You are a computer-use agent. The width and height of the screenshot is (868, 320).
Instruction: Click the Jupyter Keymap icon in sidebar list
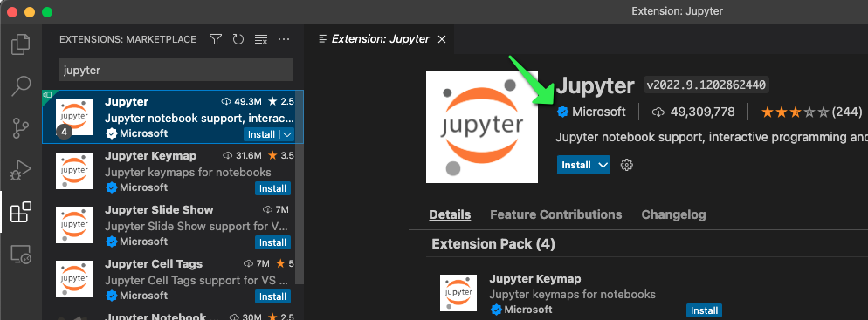(74, 171)
